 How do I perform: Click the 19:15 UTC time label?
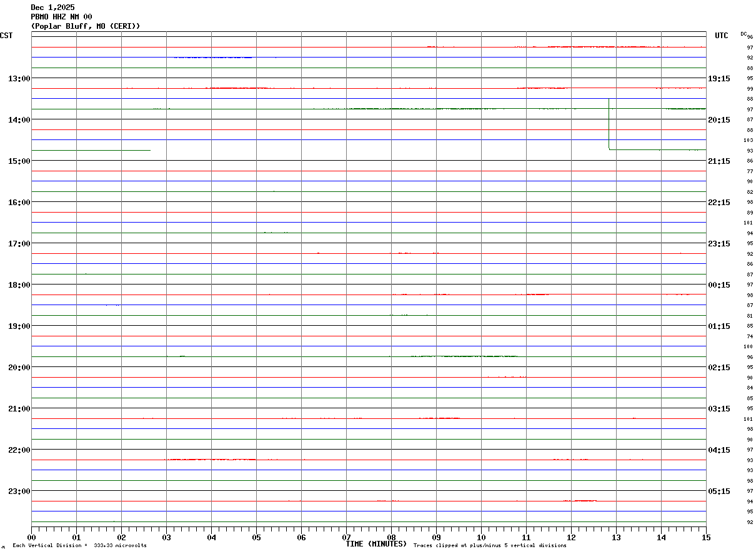point(719,78)
